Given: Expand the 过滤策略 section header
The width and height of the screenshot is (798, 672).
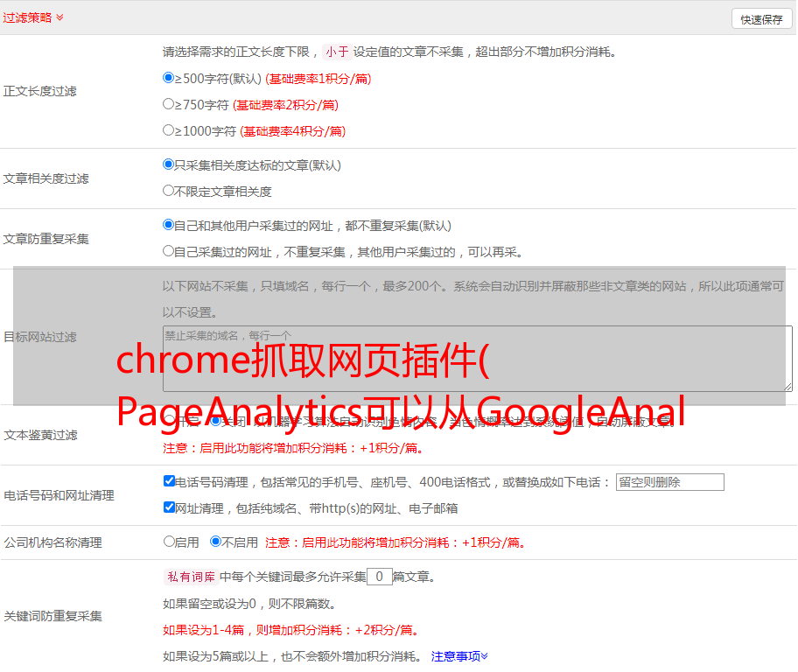Looking at the screenshot, I should pyautogui.click(x=33, y=17).
